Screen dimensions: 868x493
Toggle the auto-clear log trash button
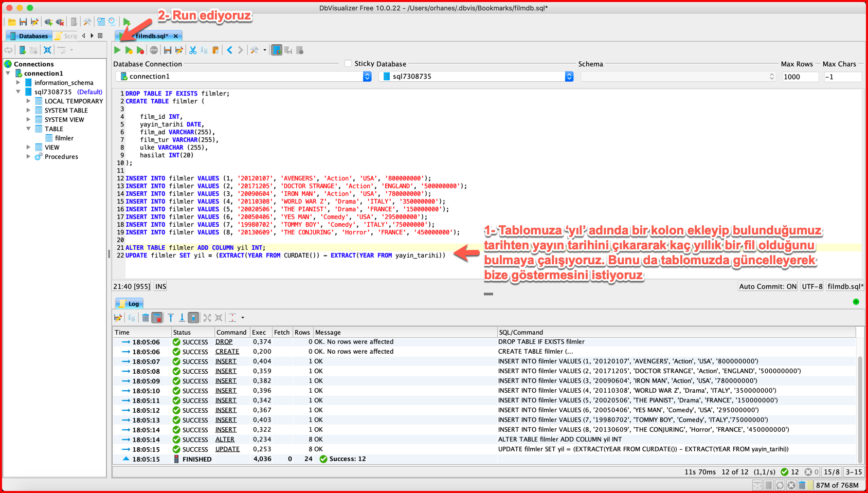coord(157,318)
